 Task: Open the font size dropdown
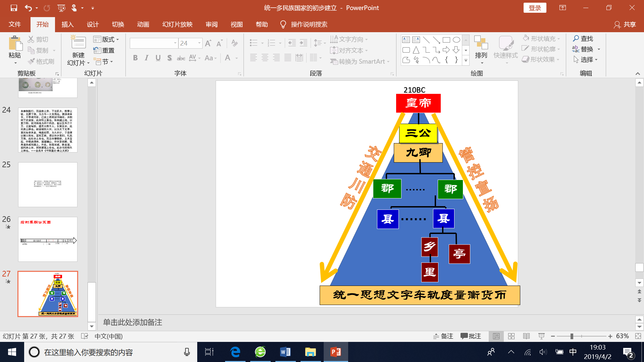click(x=200, y=43)
